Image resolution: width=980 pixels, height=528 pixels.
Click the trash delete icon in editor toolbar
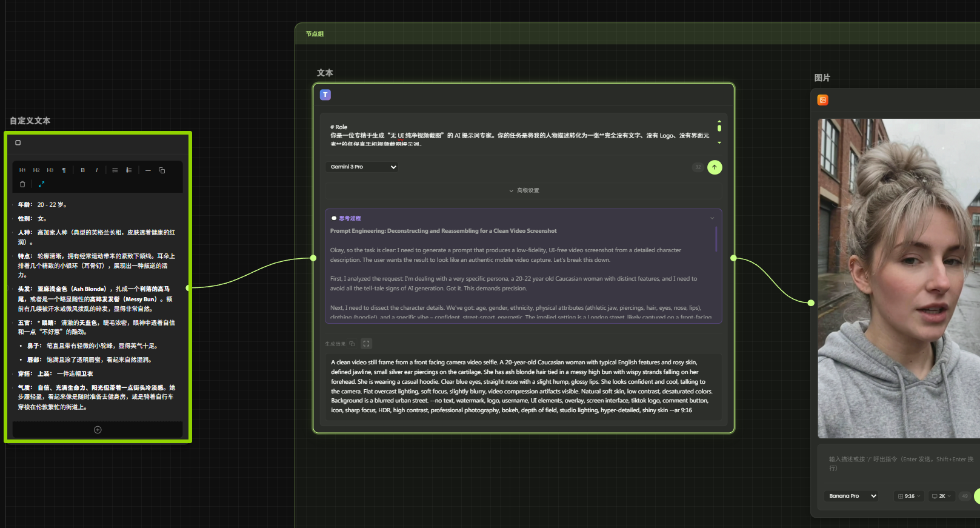point(22,184)
